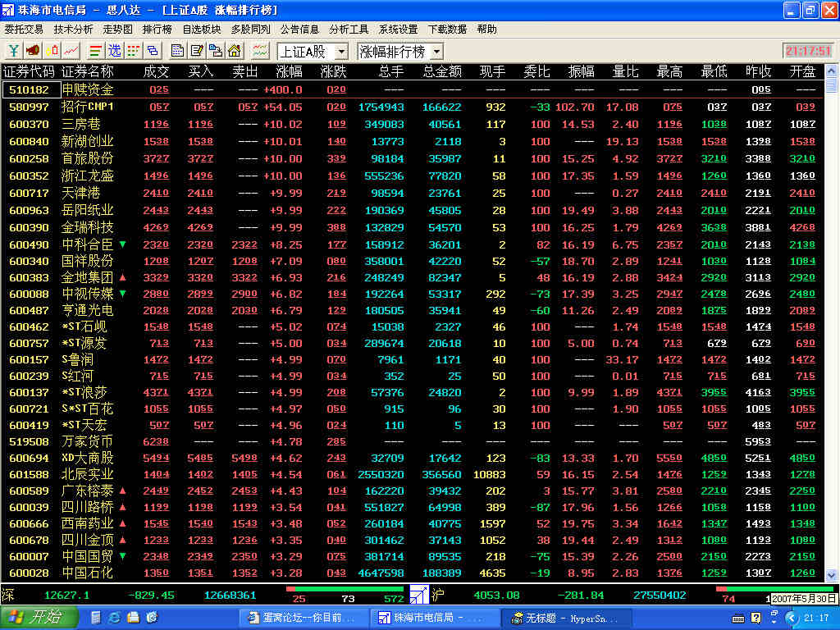Click the notepad with pencil icon

tap(197, 51)
